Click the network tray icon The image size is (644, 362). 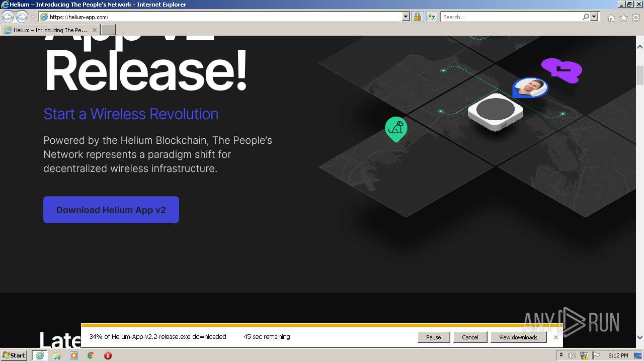584,355
